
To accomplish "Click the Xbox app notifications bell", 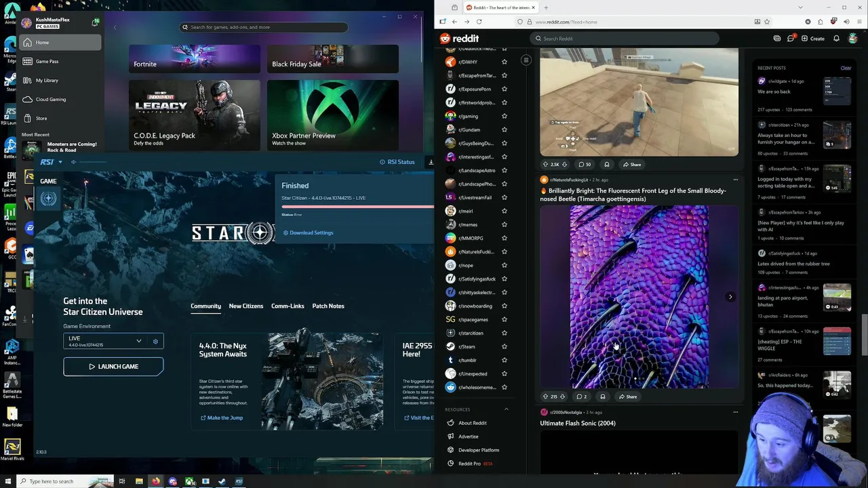I will 95,22.
